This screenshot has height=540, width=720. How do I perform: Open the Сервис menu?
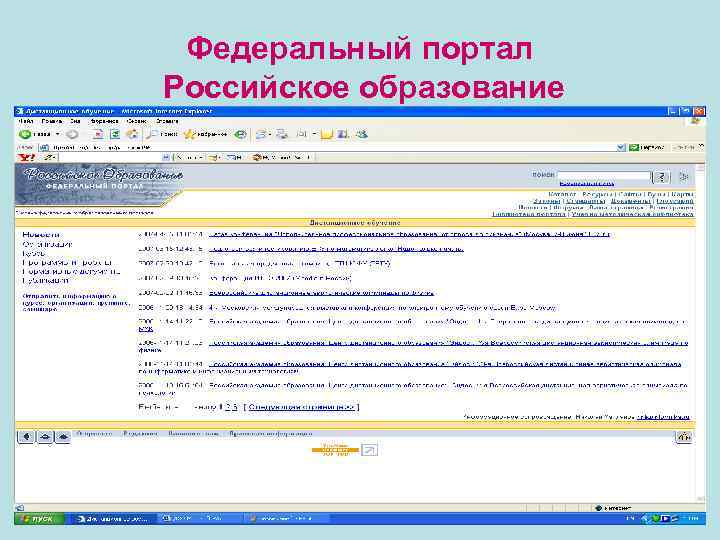[x=136, y=121]
